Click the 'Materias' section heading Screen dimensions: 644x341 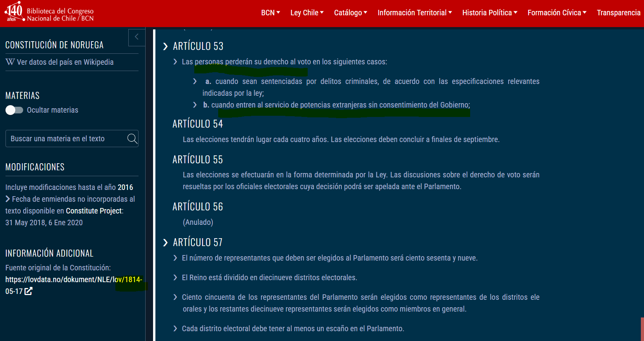pyautogui.click(x=22, y=96)
